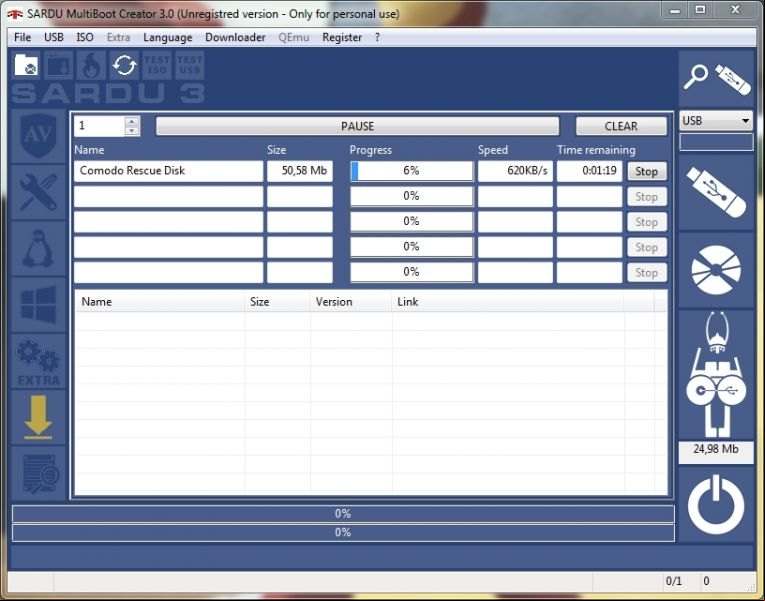765x601 pixels.
Task: Click the refresh arrows toolbar icon
Action: pos(124,65)
